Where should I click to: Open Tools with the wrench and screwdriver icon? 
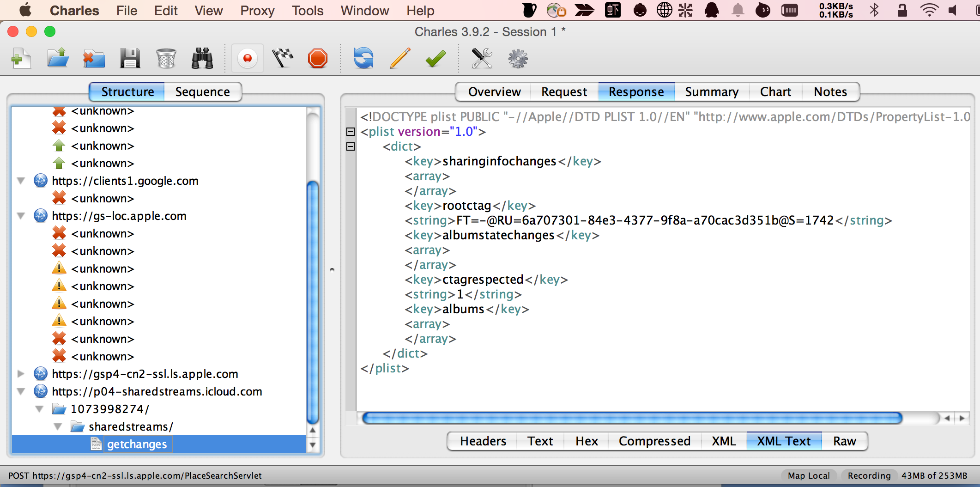click(482, 59)
